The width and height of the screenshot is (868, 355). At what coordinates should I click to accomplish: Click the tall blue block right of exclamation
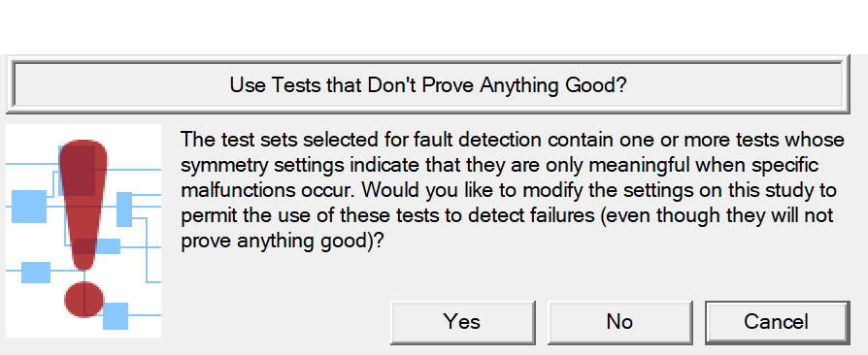pyautogui.click(x=124, y=209)
